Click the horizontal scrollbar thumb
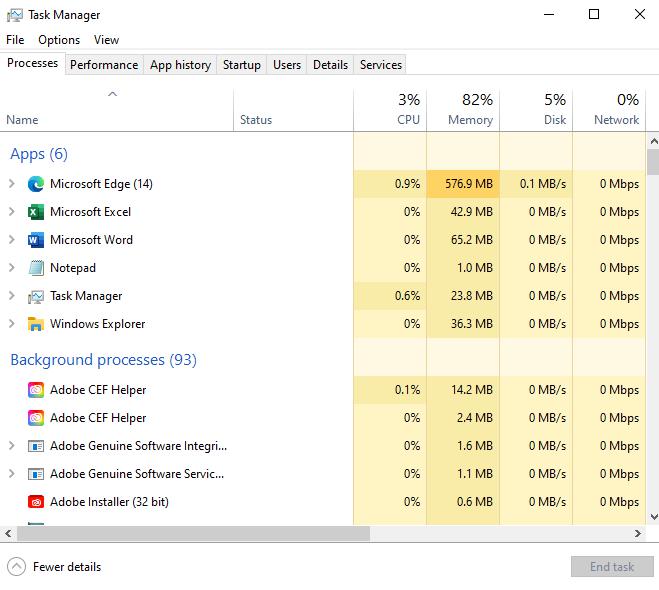The height and width of the screenshot is (590, 659). 193,533
